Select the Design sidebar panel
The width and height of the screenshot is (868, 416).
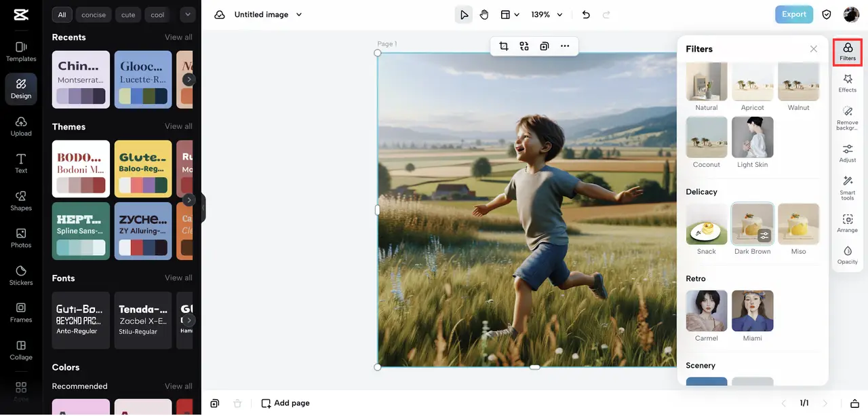coord(21,88)
